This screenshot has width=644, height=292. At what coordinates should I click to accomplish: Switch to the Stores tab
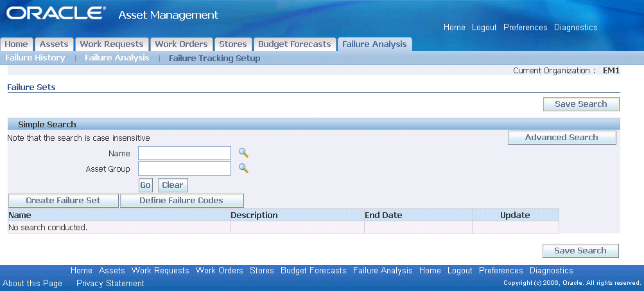click(x=233, y=44)
